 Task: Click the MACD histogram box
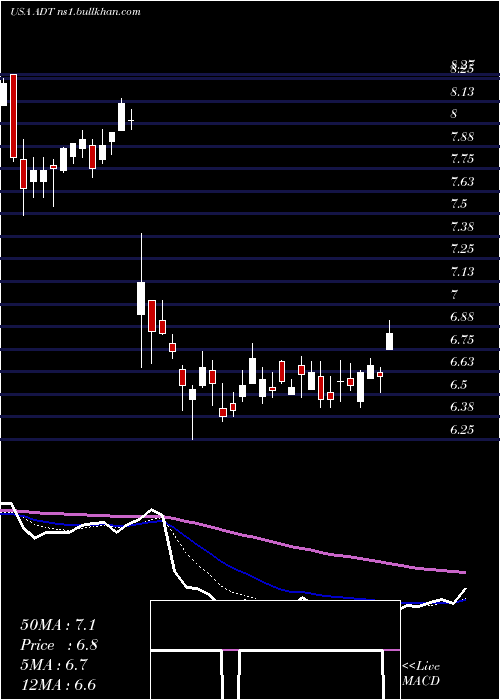(x=275, y=650)
